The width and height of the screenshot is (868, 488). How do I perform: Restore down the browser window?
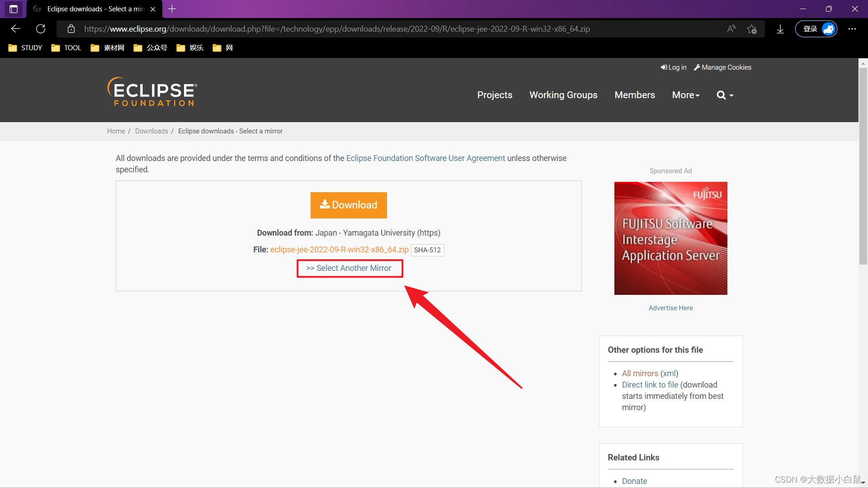[x=829, y=9]
